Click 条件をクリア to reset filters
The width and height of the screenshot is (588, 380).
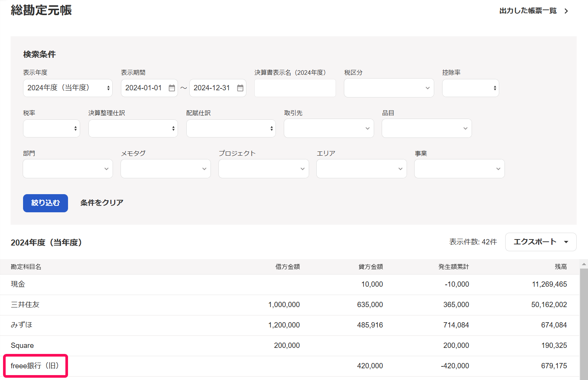(102, 203)
